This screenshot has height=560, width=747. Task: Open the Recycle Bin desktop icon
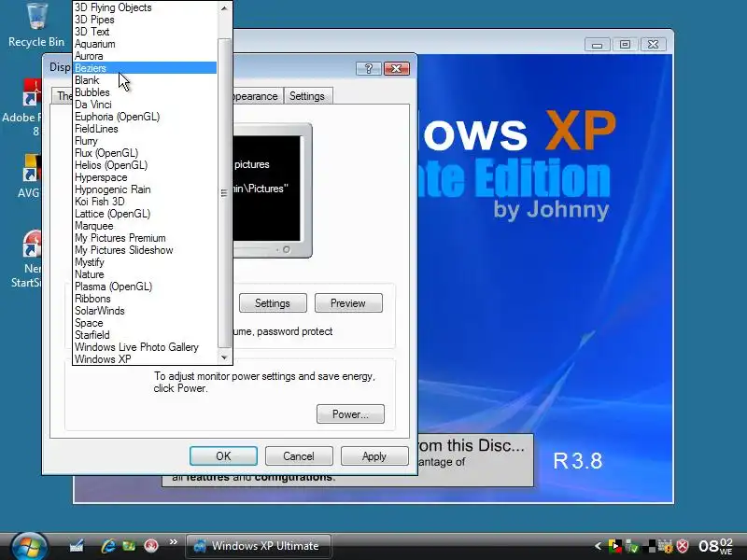pos(36,25)
